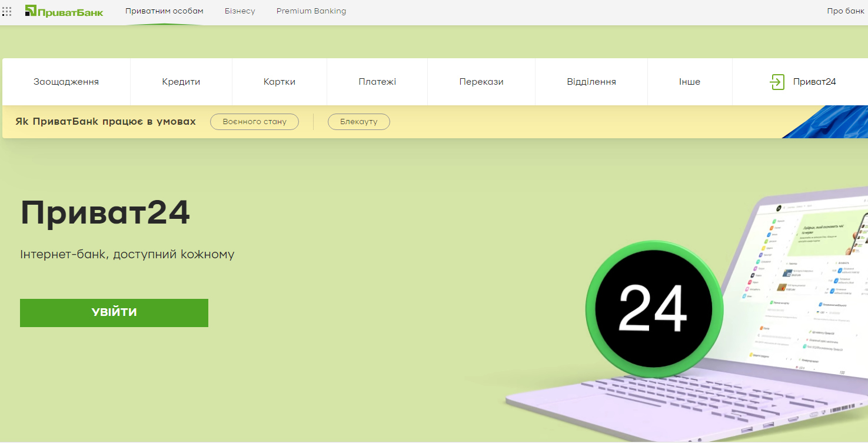This screenshot has width=868, height=443.
Task: Open the Відділення menu item
Action: click(591, 82)
